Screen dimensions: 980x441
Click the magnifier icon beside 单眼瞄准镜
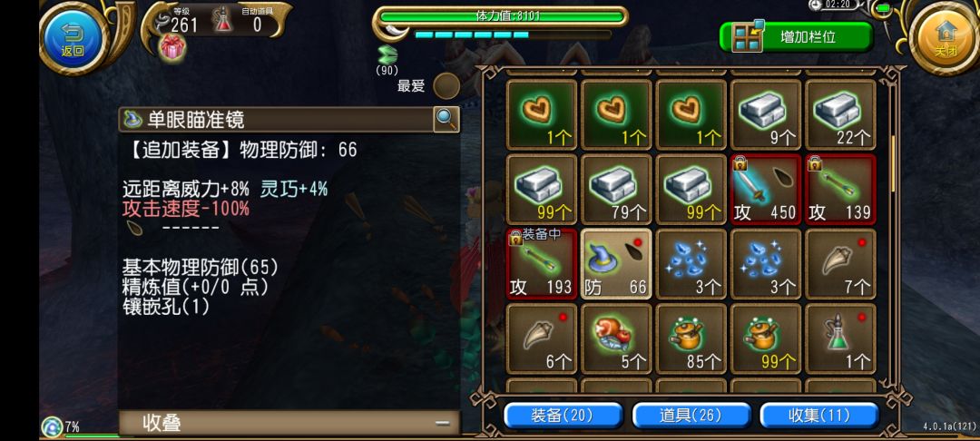(446, 119)
